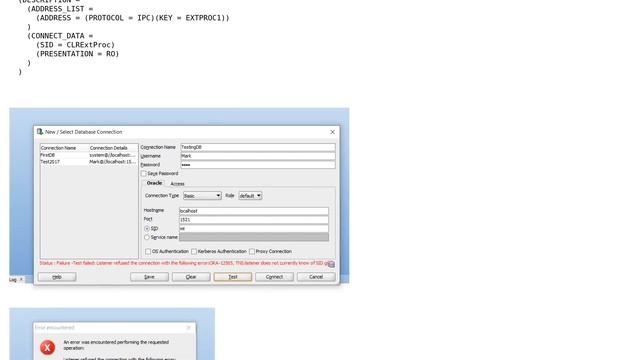Close the New / Select Database Connection dialog
640x360 pixels.
point(332,132)
